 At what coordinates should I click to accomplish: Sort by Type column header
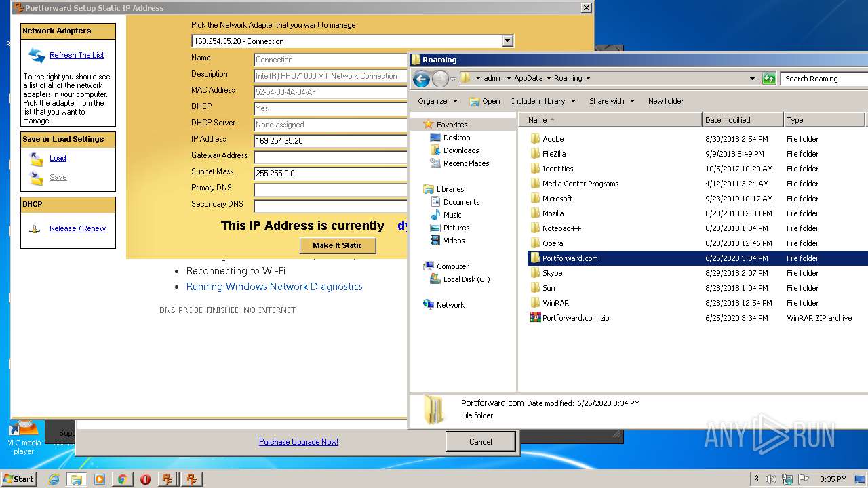click(824, 120)
